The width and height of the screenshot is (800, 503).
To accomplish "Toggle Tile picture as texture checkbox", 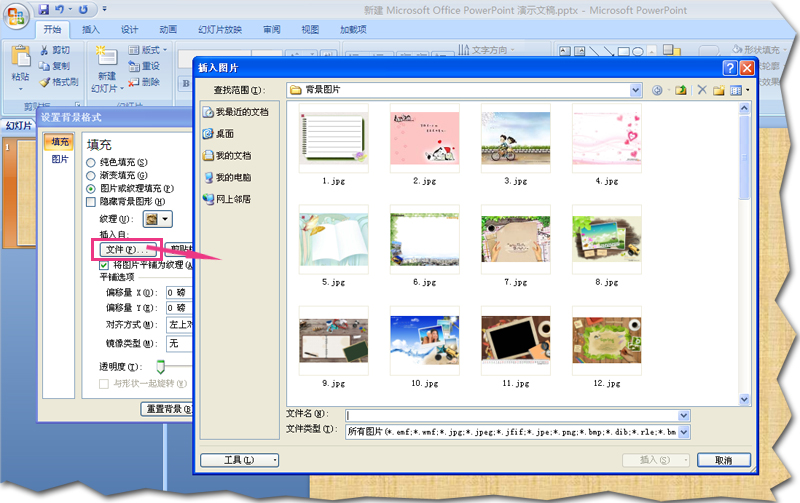I will 104,265.
